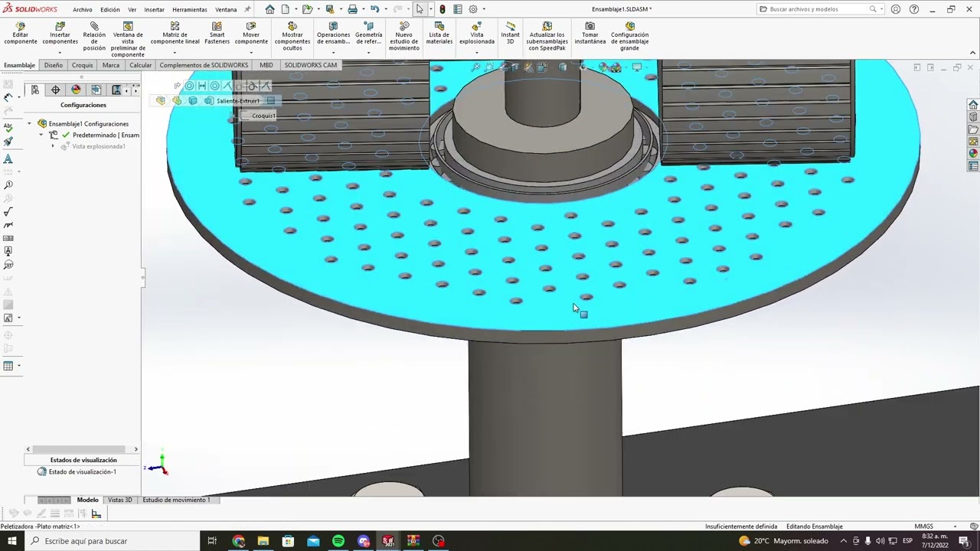Open Chrome from the taskbar
Screen dimensions: 980x551
coord(238,541)
